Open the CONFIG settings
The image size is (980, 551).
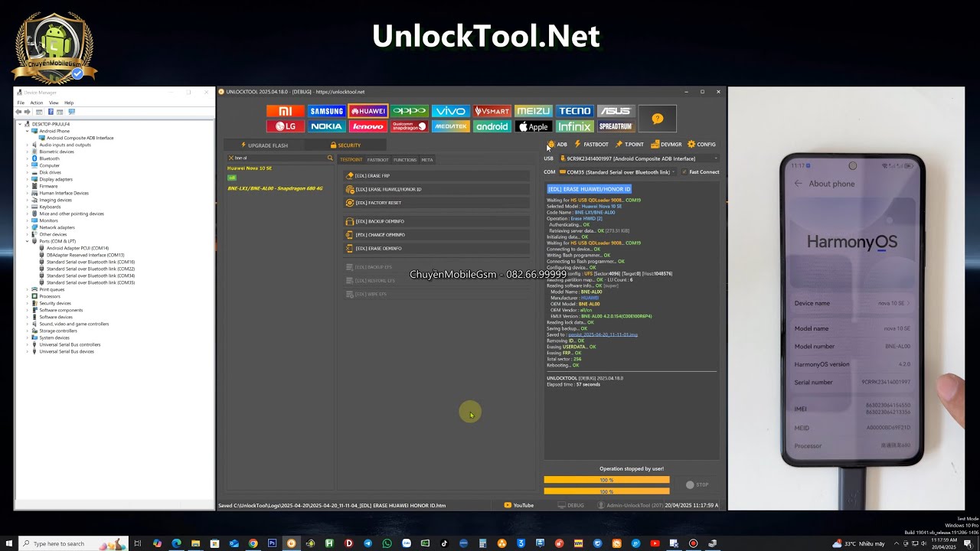pos(702,145)
